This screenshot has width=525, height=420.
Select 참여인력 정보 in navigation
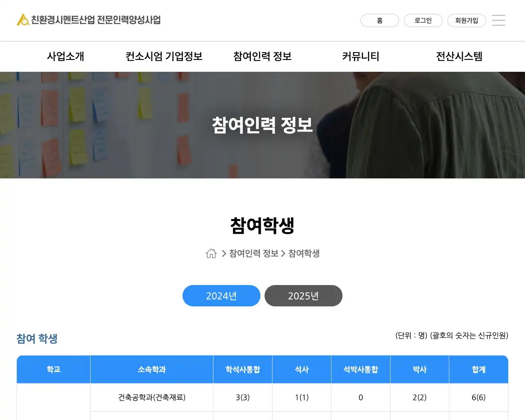(262, 56)
